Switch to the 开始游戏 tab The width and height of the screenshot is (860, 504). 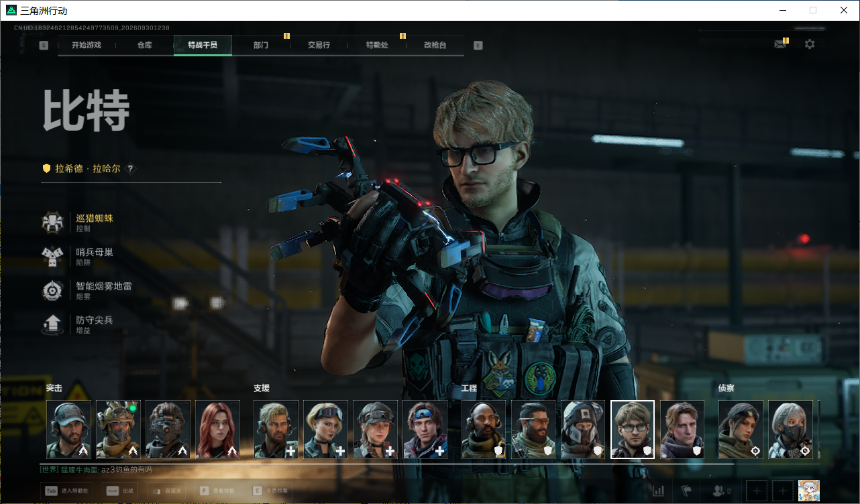[87, 46]
